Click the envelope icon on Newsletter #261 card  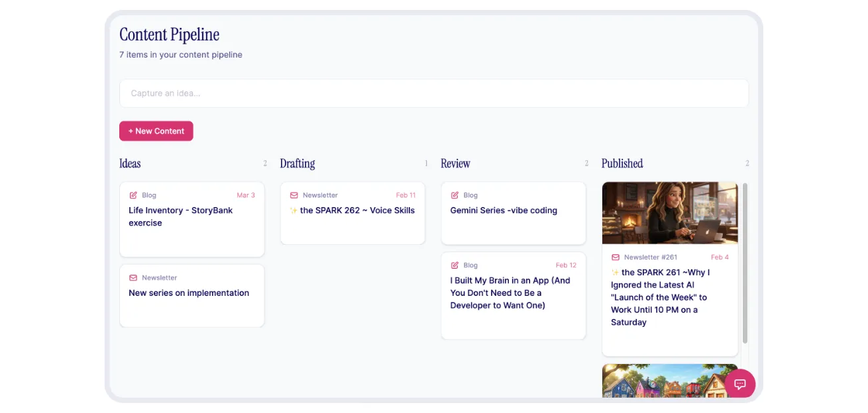pyautogui.click(x=616, y=257)
